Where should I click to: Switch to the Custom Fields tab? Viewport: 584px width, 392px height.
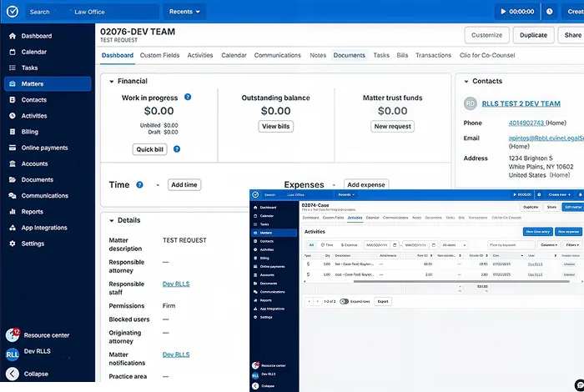click(x=159, y=55)
